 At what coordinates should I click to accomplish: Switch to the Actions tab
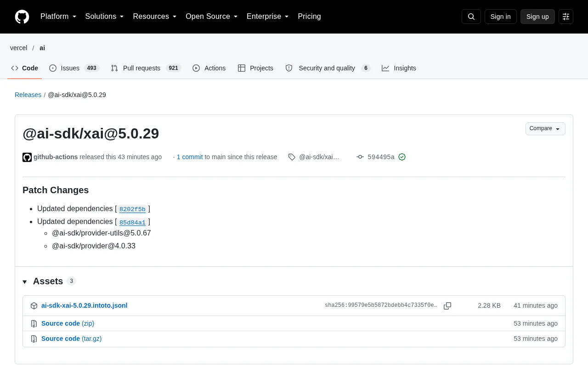click(209, 68)
